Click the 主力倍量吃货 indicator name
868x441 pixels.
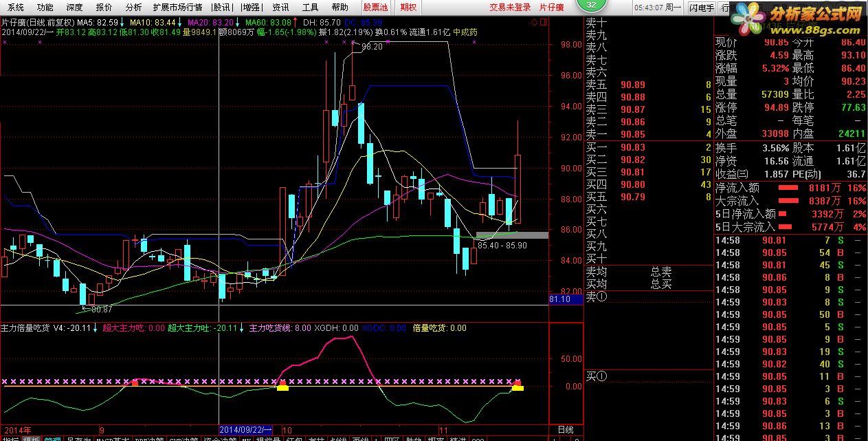(25, 328)
